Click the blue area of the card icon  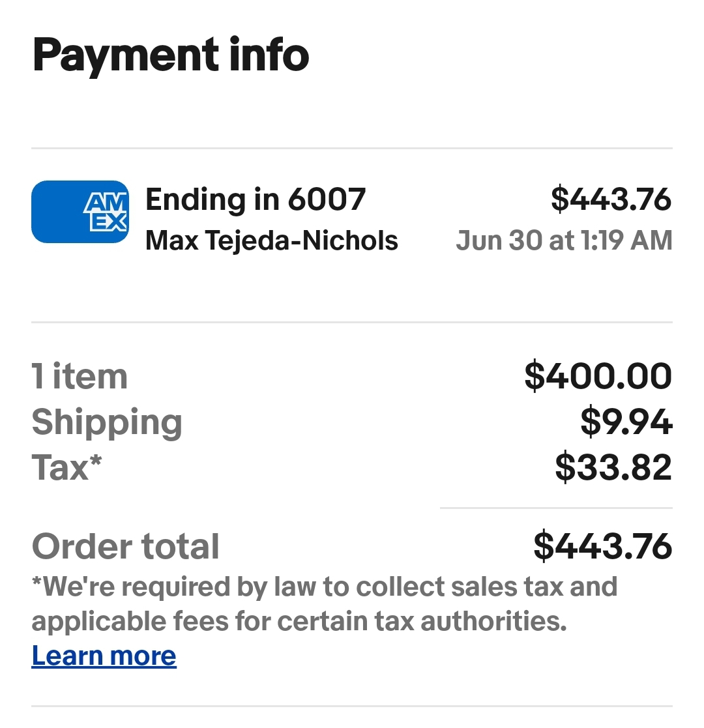57,212
